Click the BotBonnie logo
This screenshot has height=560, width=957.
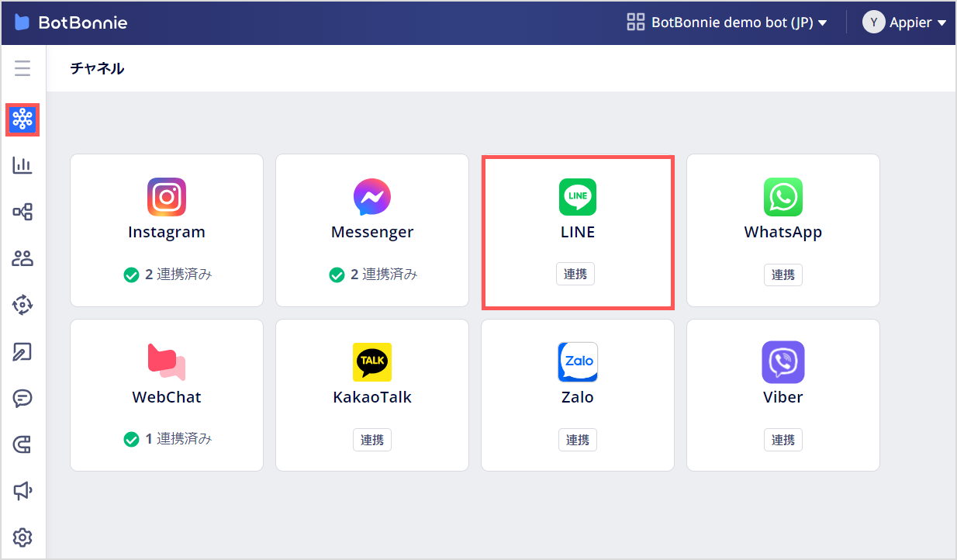coord(71,22)
